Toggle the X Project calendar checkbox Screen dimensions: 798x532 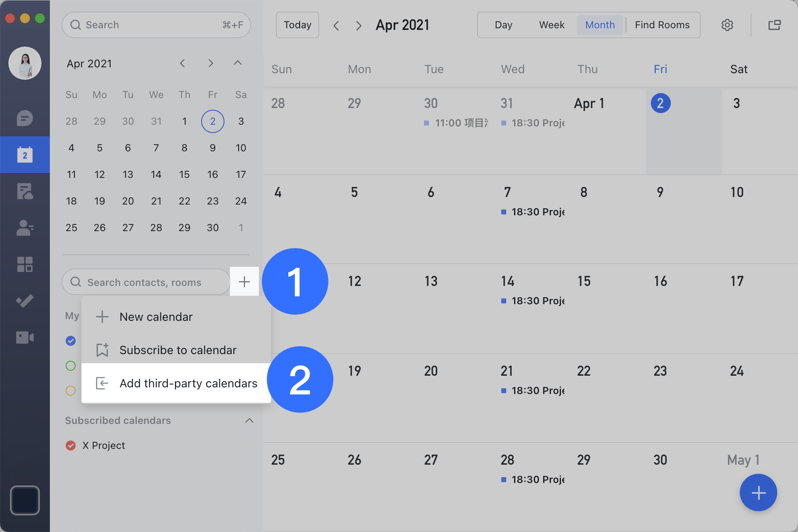pos(71,446)
